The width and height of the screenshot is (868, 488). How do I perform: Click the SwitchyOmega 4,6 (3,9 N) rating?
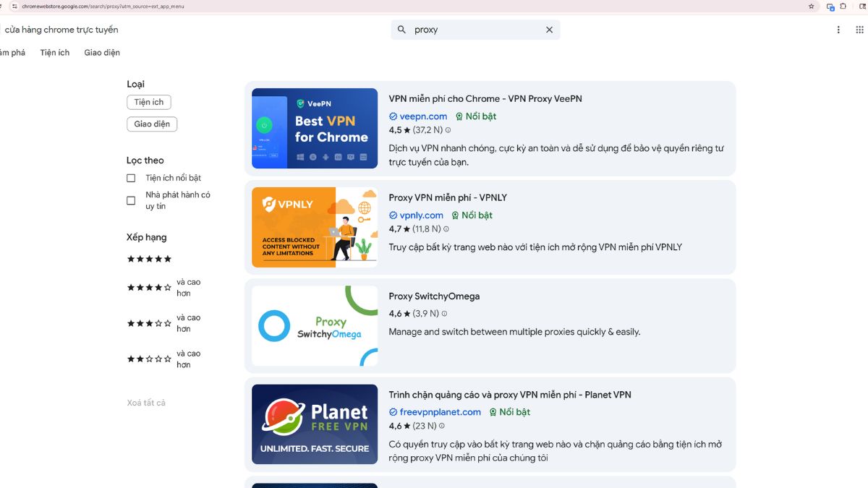pyautogui.click(x=414, y=314)
